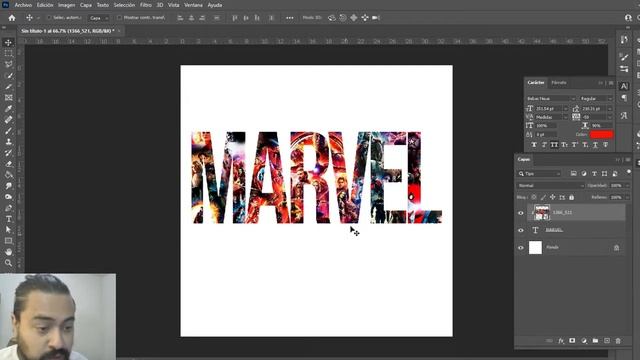Select the Clone Stamp tool
The height and width of the screenshot is (360, 640).
[x=8, y=142]
